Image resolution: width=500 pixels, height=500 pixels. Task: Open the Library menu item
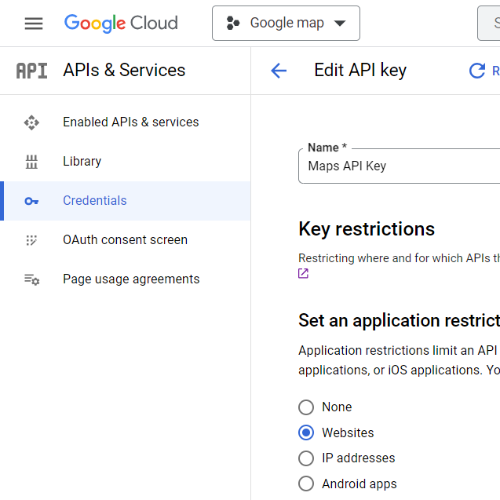pos(125,162)
